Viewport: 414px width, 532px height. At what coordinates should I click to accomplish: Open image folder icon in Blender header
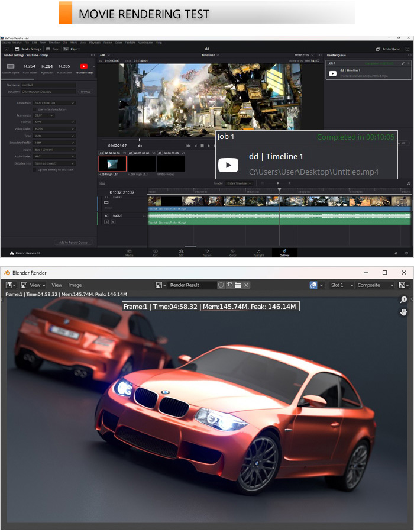click(x=238, y=285)
